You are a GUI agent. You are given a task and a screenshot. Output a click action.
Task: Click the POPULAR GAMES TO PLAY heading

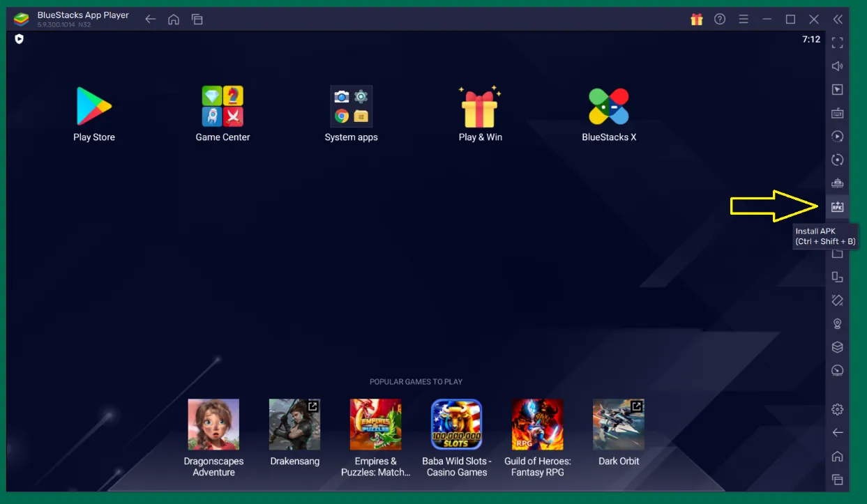tap(416, 382)
